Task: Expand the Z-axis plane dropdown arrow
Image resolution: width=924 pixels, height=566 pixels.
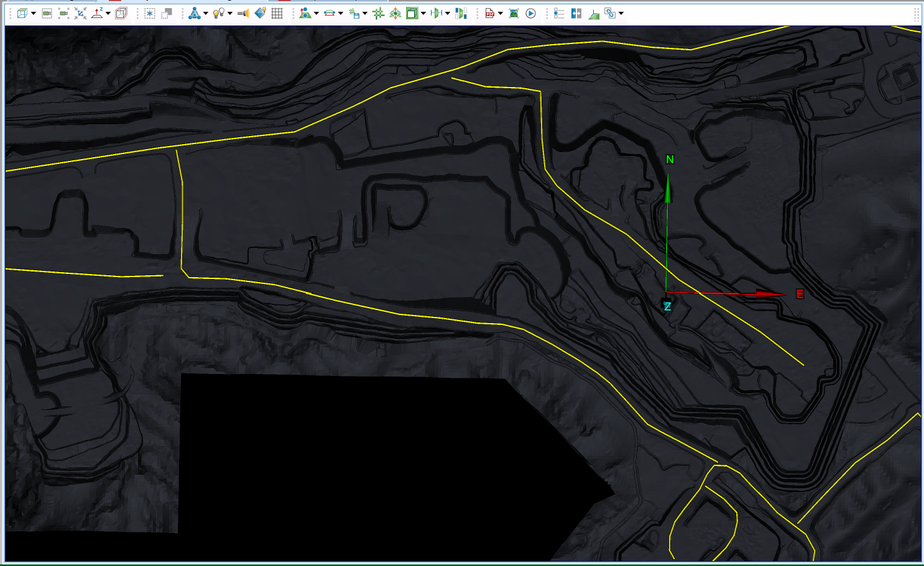Action: coord(108,14)
